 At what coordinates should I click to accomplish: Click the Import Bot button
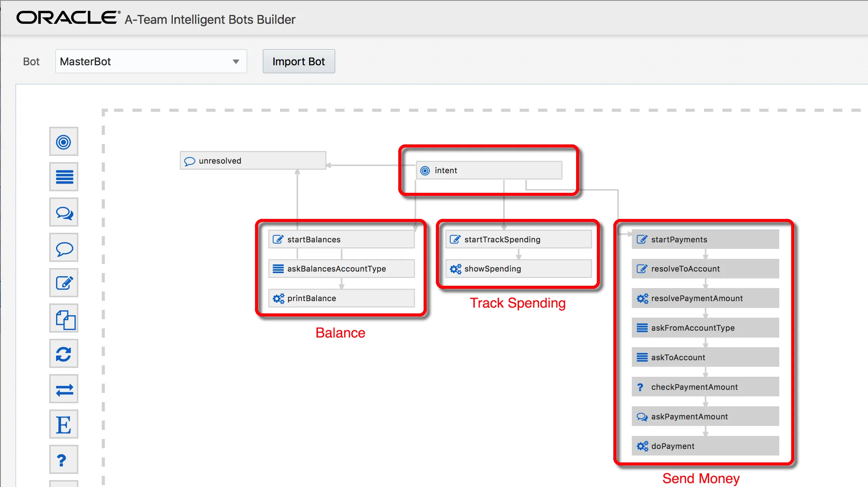pos(298,61)
